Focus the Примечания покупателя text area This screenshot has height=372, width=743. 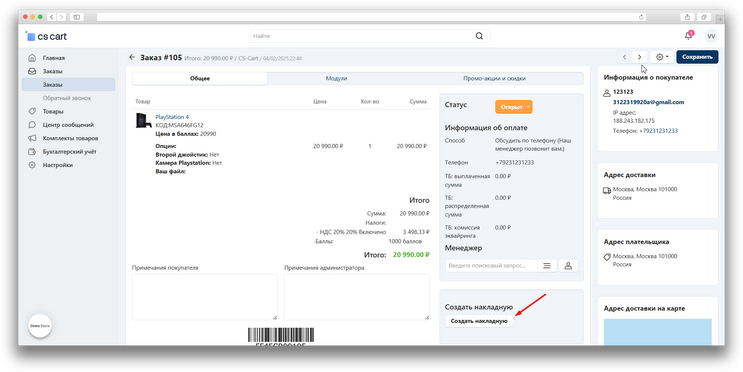coord(205,297)
